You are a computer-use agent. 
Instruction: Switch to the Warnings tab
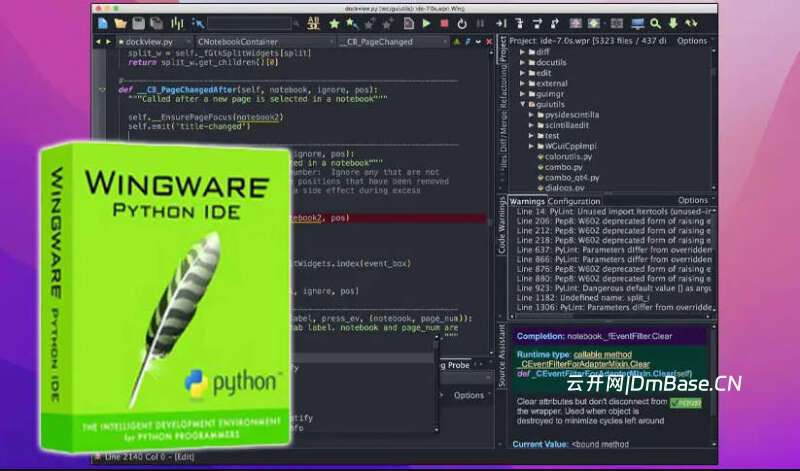(x=527, y=201)
